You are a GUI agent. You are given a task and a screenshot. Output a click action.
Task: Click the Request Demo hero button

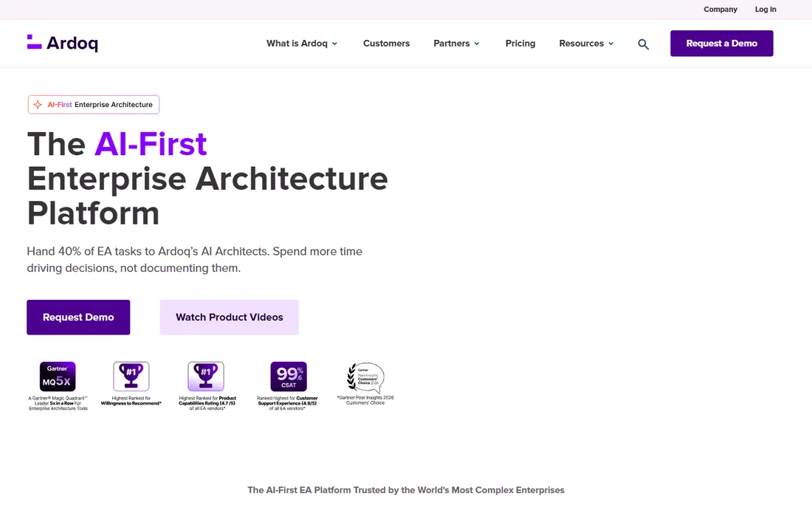pos(78,317)
